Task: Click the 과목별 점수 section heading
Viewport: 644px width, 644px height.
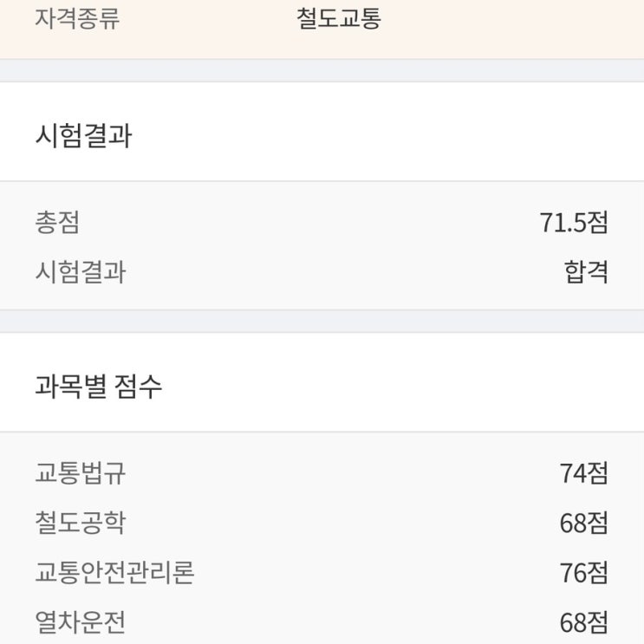Action: (x=99, y=387)
